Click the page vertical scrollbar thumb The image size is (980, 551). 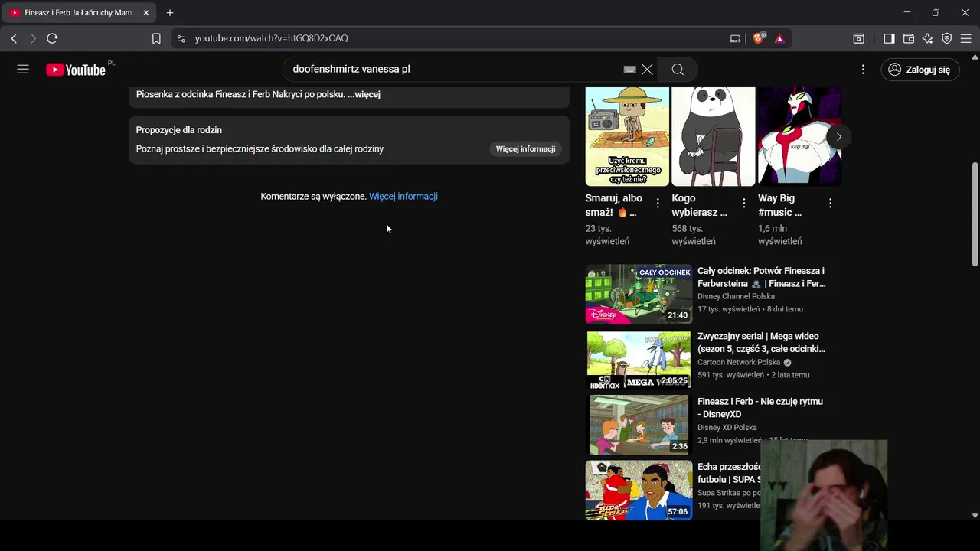975,214
